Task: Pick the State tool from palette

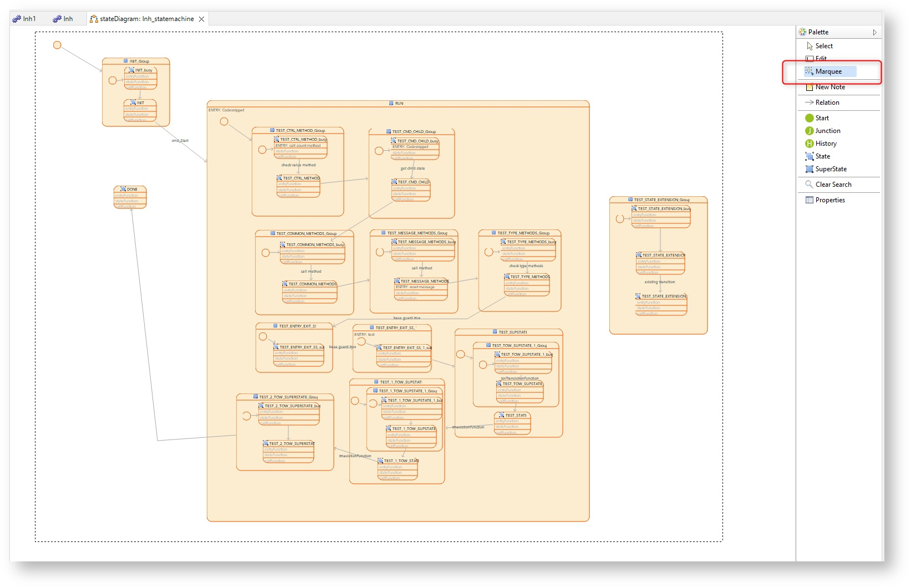Action: pyautogui.click(x=822, y=156)
